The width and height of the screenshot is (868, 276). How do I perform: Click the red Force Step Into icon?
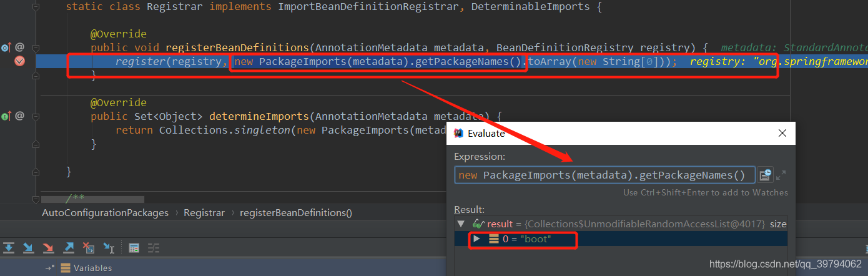(x=48, y=248)
